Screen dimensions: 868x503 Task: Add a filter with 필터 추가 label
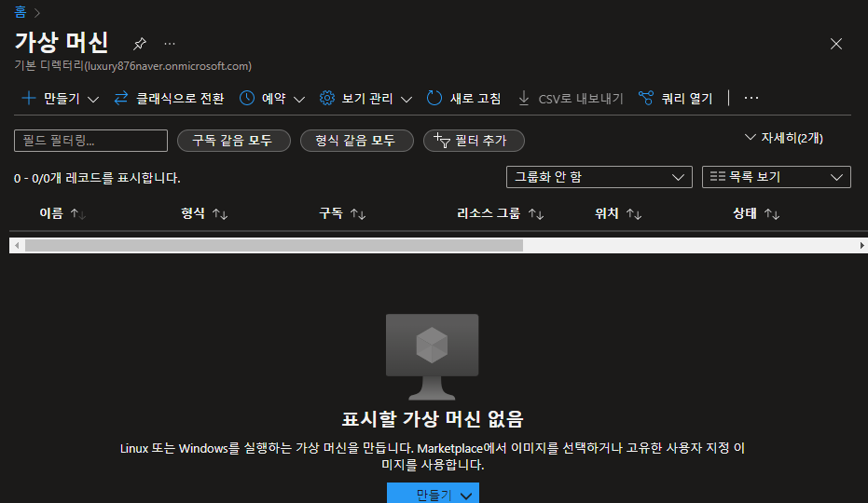tap(480, 141)
